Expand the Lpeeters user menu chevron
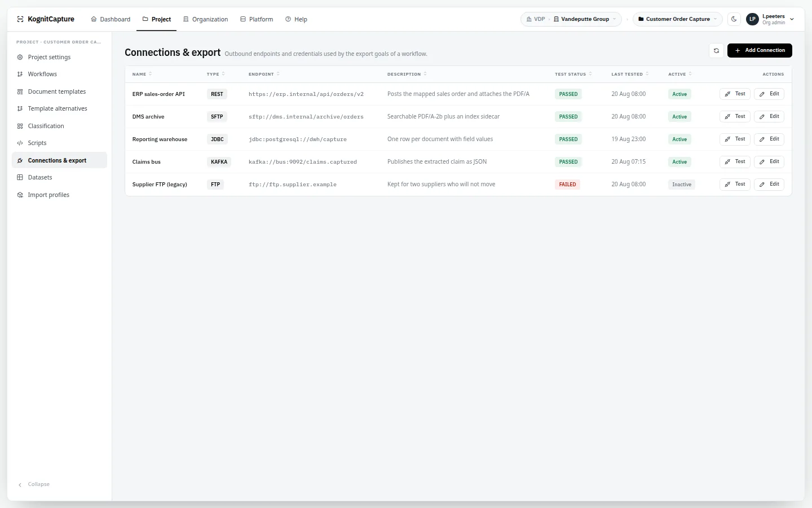Image resolution: width=812 pixels, height=508 pixels. (x=792, y=19)
